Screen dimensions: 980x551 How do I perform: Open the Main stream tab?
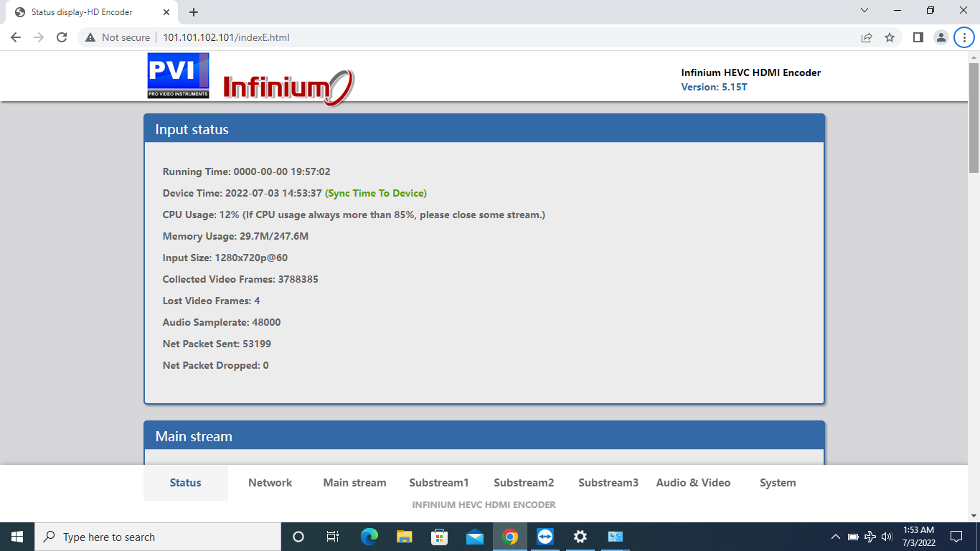click(x=354, y=483)
